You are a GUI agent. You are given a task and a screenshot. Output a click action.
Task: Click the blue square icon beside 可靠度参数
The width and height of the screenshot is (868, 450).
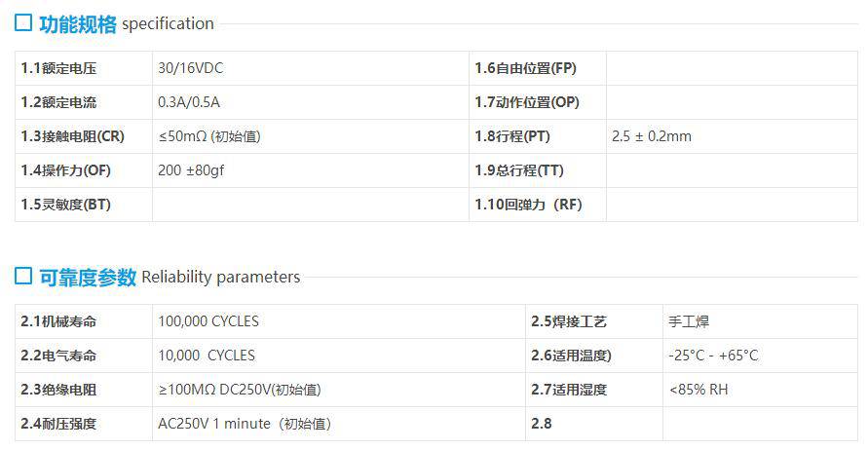(23, 277)
